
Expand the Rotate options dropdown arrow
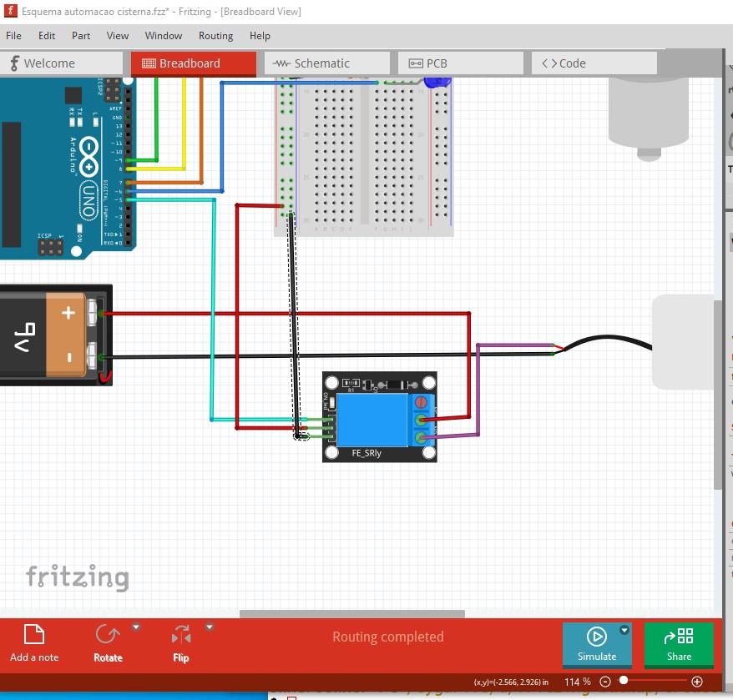(136, 627)
